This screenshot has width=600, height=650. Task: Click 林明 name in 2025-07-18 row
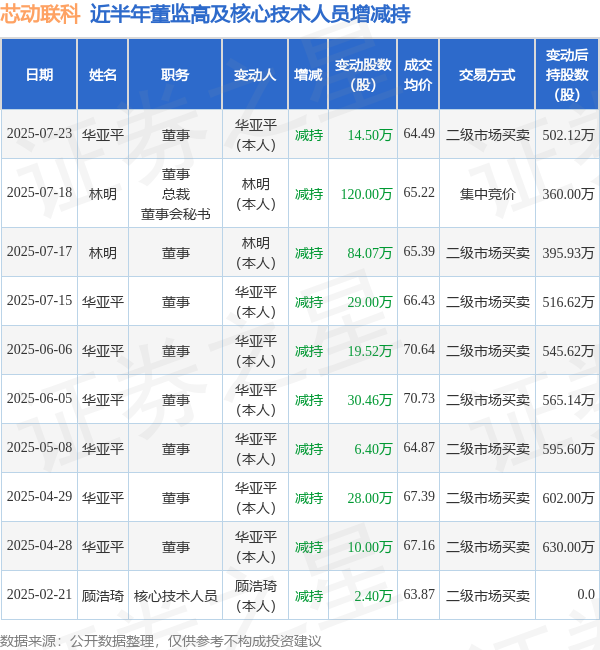[x=102, y=194]
